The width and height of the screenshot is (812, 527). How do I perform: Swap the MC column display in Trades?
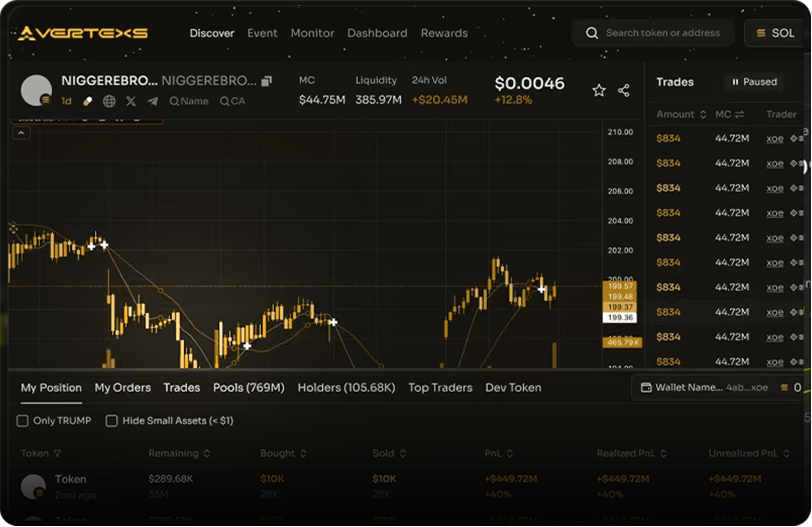pyautogui.click(x=739, y=114)
